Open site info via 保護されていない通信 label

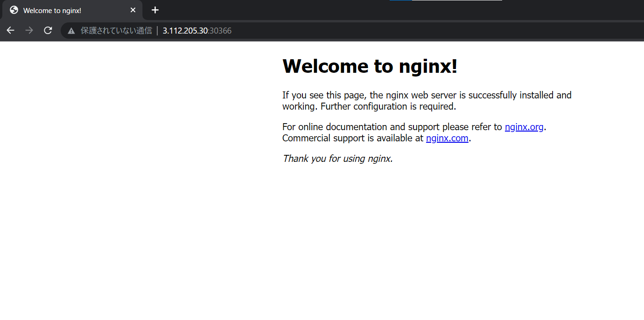[x=116, y=31]
